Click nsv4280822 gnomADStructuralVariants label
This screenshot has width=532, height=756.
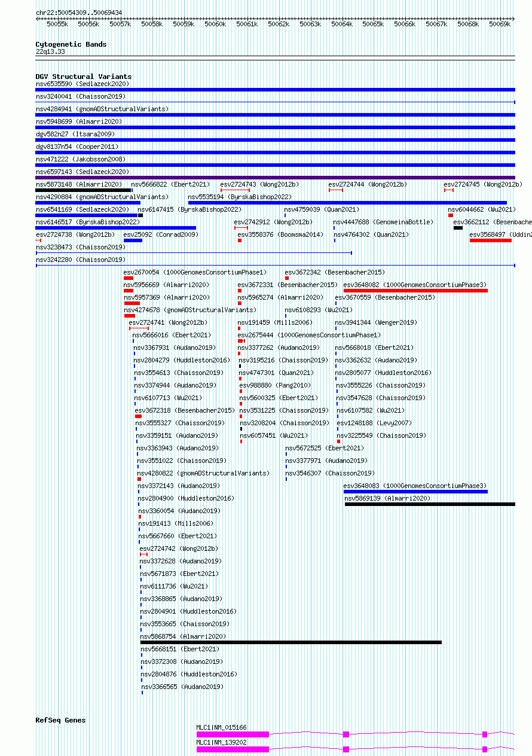click(x=204, y=474)
